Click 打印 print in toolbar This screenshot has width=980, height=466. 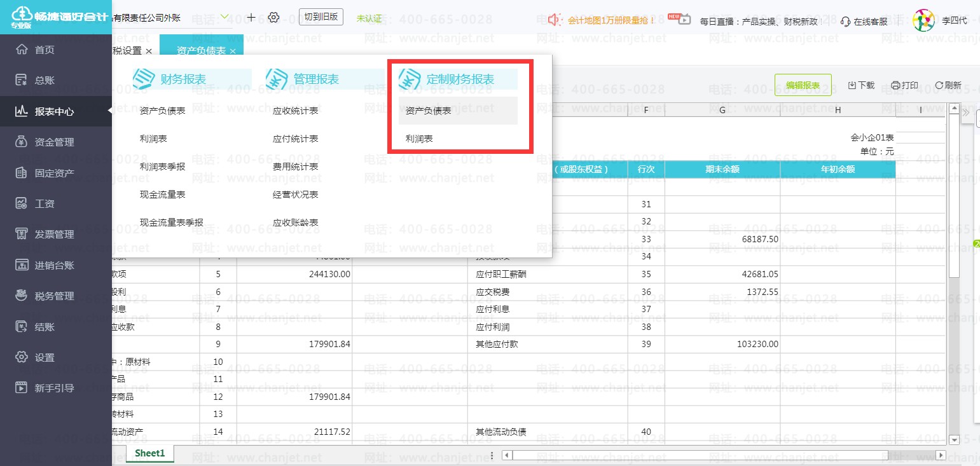904,85
